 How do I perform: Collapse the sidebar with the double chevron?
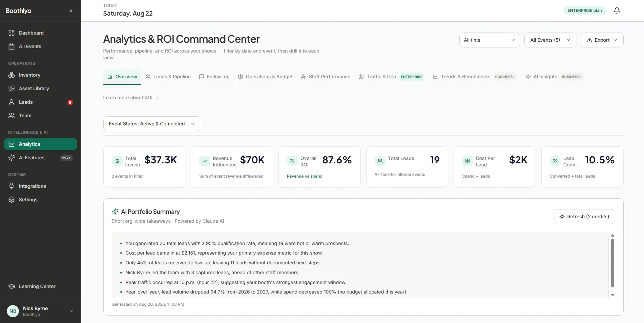(71, 11)
